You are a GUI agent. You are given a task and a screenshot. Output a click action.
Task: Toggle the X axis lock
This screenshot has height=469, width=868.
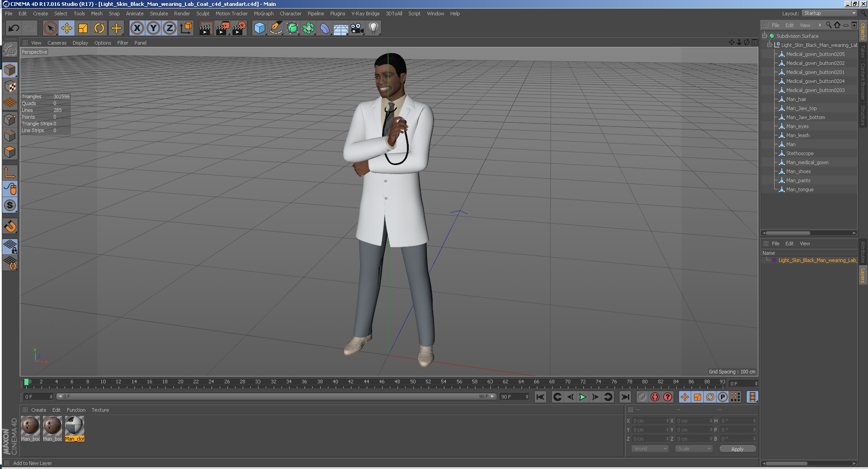pos(137,28)
